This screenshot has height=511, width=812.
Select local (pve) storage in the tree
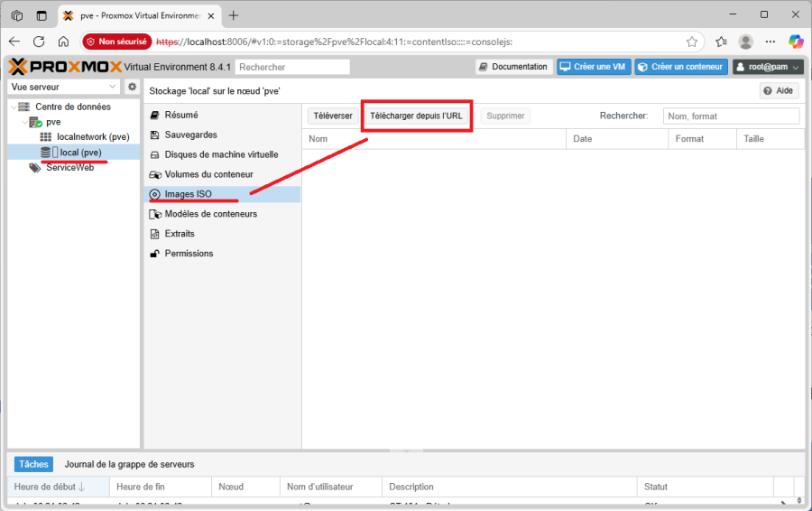[81, 153]
